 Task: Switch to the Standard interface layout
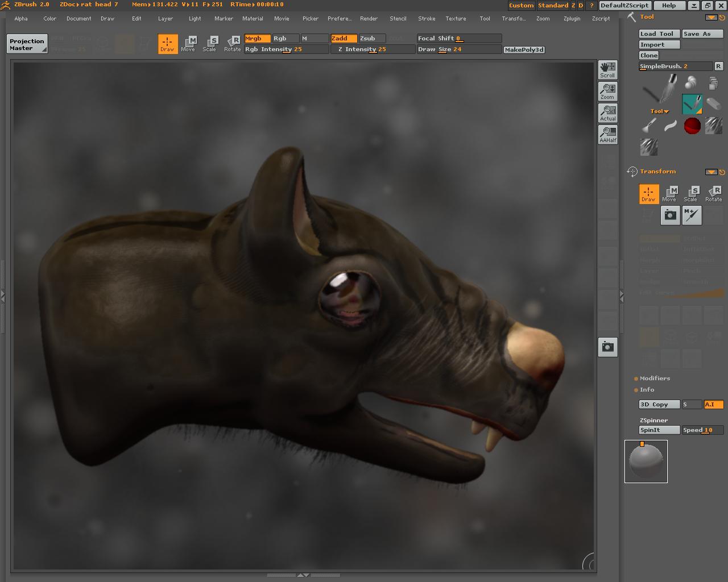pyautogui.click(x=553, y=6)
